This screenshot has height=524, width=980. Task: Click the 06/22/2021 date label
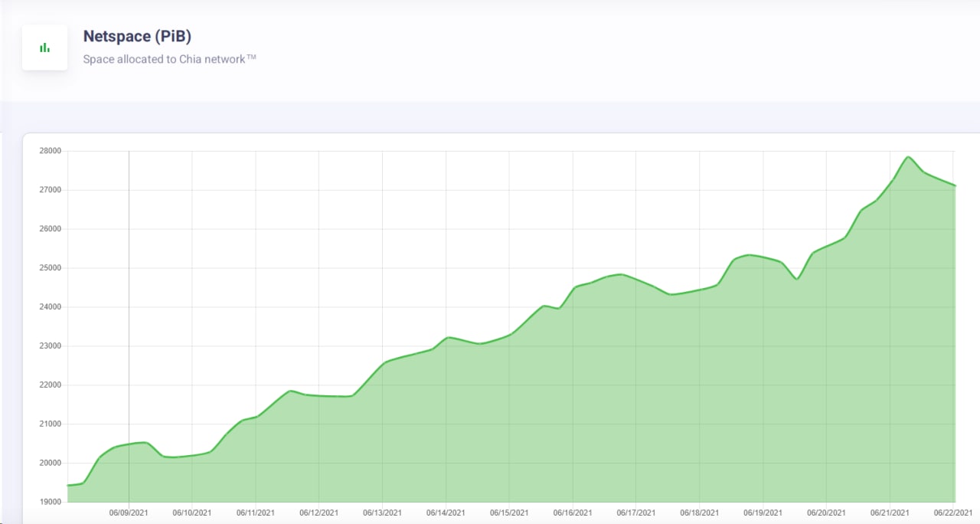pos(953,513)
